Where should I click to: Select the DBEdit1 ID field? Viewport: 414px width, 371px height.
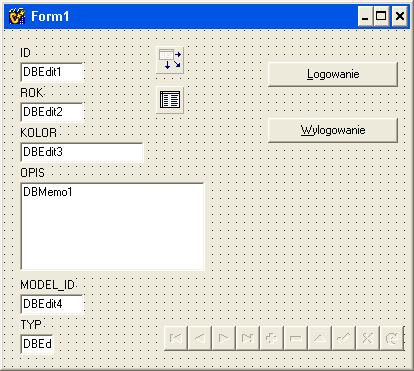[52, 72]
